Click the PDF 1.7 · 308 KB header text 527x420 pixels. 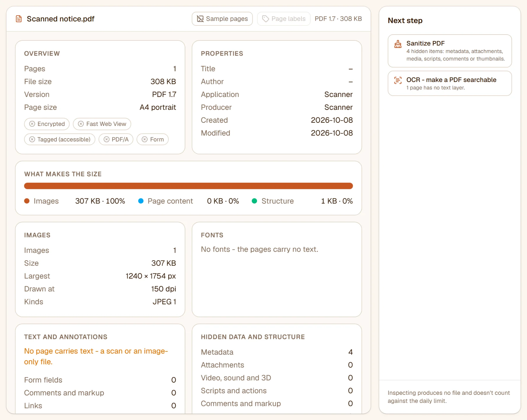338,19
